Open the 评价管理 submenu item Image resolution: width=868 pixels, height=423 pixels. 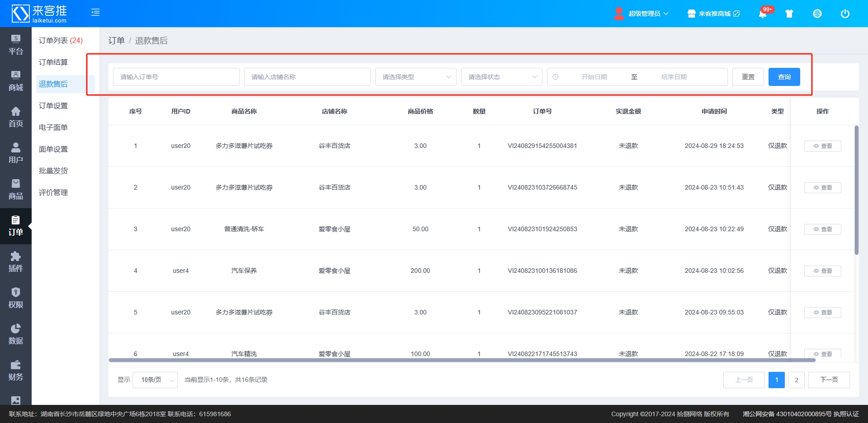53,193
